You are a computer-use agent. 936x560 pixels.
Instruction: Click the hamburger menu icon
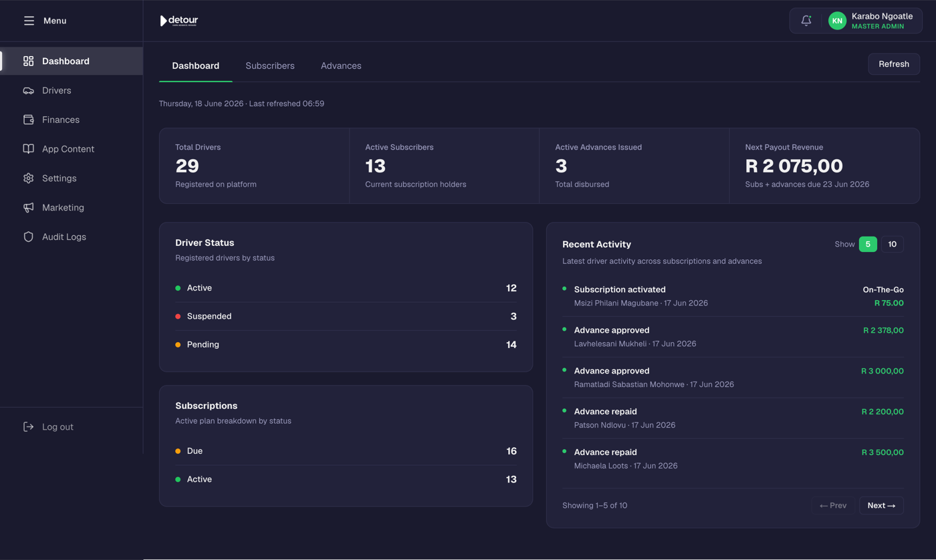point(29,21)
